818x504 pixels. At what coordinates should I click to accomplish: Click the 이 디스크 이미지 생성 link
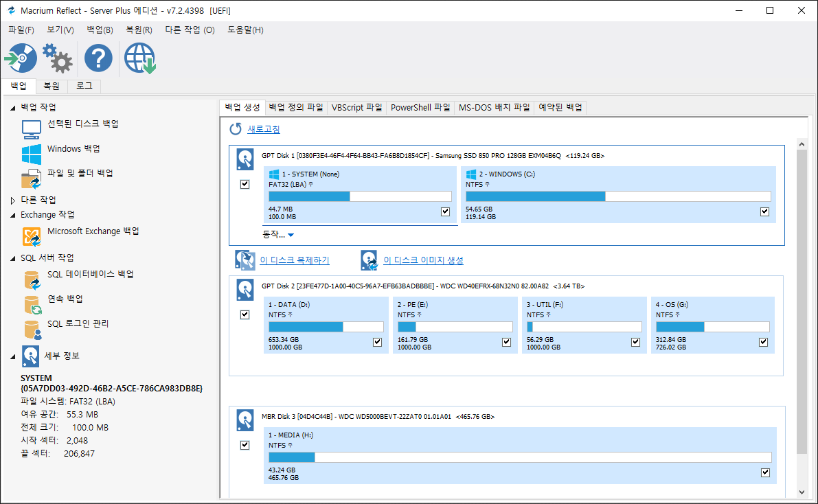pyautogui.click(x=423, y=260)
